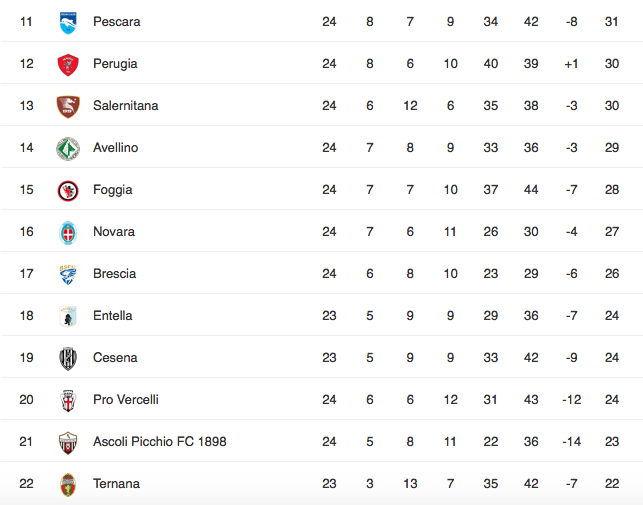This screenshot has width=643, height=505.
Task: Click the Entella club crest icon
Action: click(68, 316)
